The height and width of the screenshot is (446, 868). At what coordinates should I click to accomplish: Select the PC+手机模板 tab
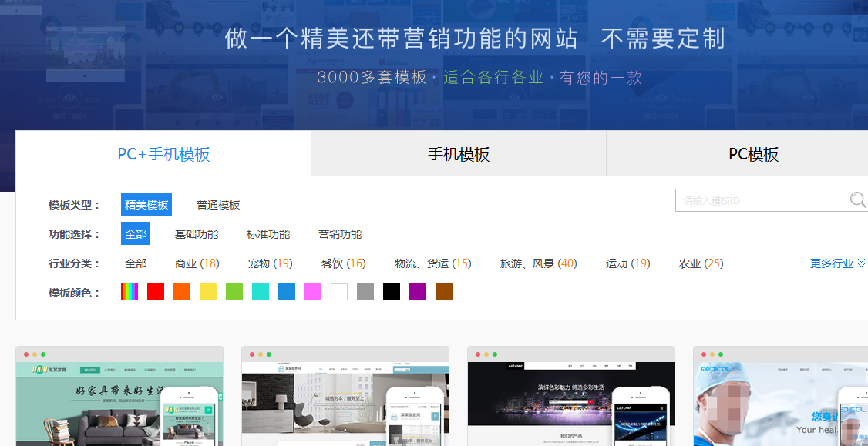(x=163, y=154)
